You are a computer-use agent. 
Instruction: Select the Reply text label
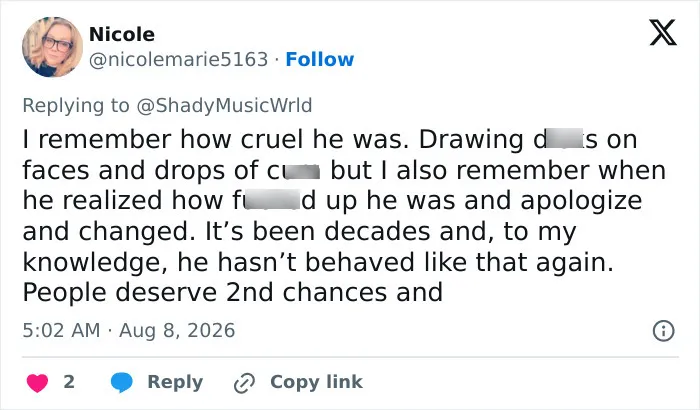[175, 383]
